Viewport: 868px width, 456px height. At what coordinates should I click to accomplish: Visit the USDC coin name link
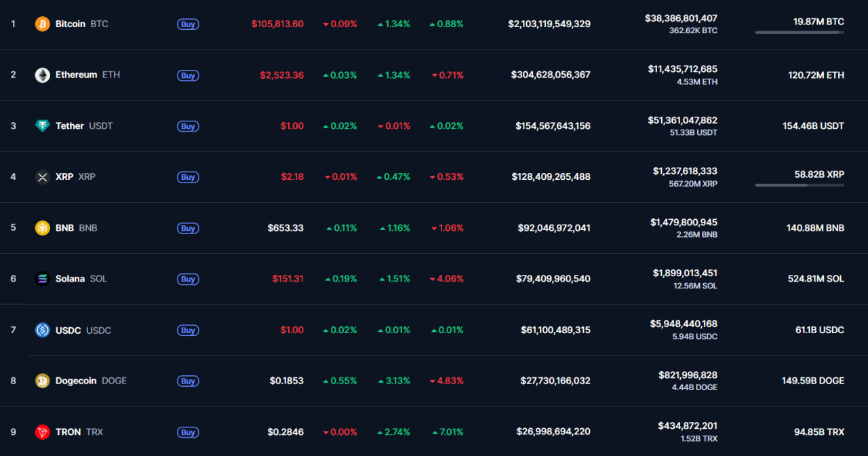point(68,330)
